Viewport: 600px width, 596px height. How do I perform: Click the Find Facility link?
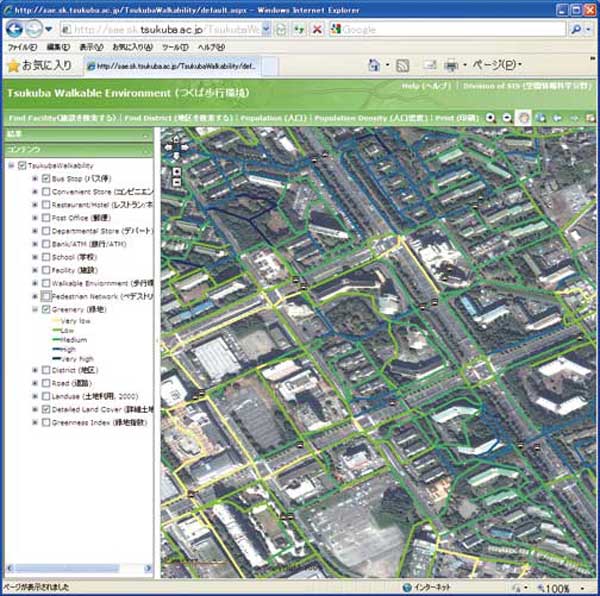coord(62,118)
